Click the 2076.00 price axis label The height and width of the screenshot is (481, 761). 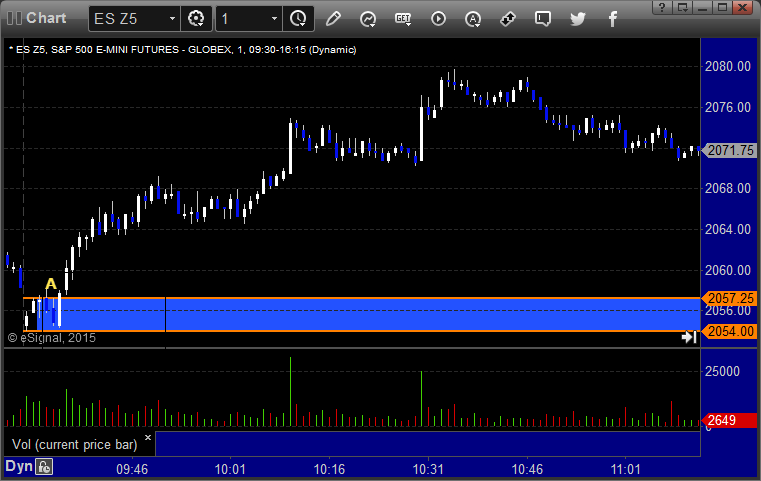pos(728,107)
